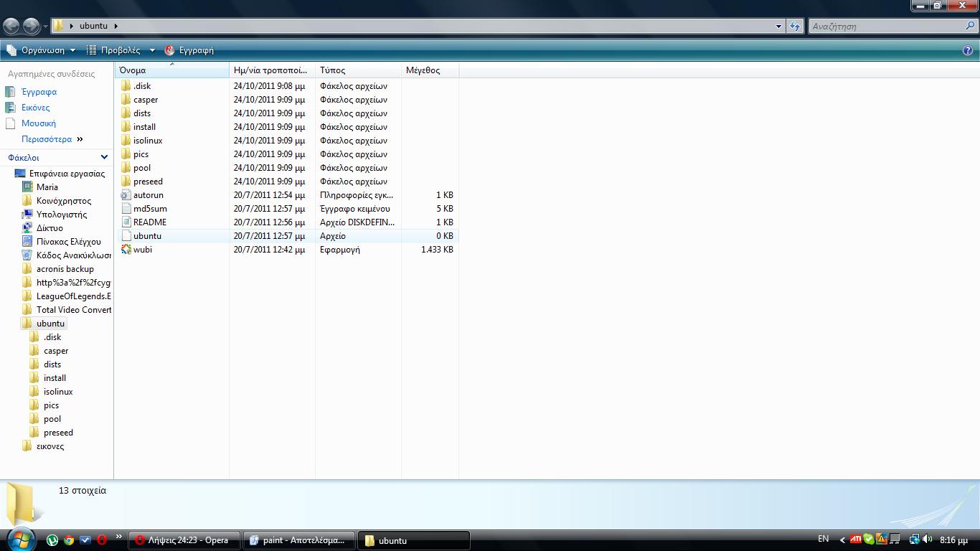
Task: Select acronis backup folder in tree
Action: pyautogui.click(x=65, y=269)
